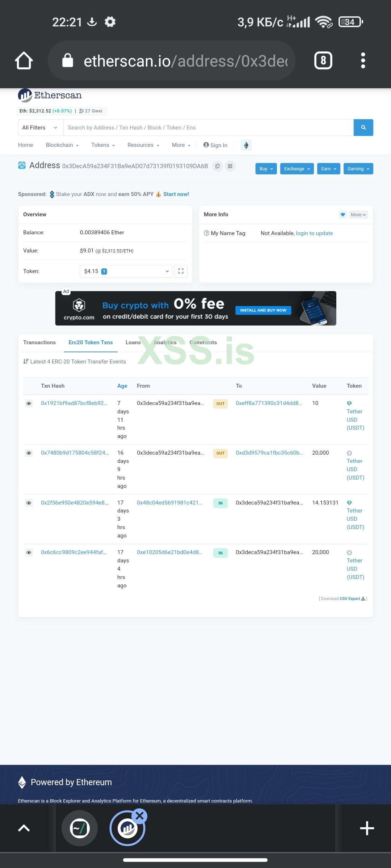
Task: Toggle eye for txn 0x6c6cc9809c2ee944faf
Action: pyautogui.click(x=29, y=553)
